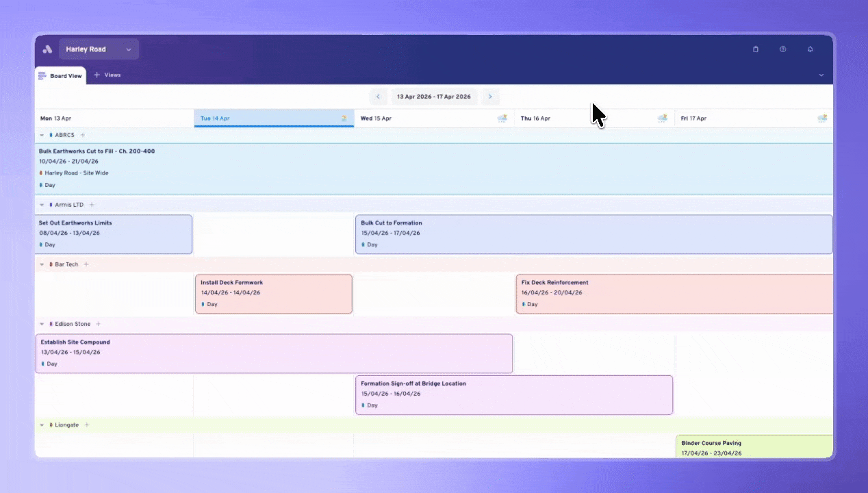868x493 pixels.
Task: Add a task using plus beside Bar Tech
Action: (86, 264)
